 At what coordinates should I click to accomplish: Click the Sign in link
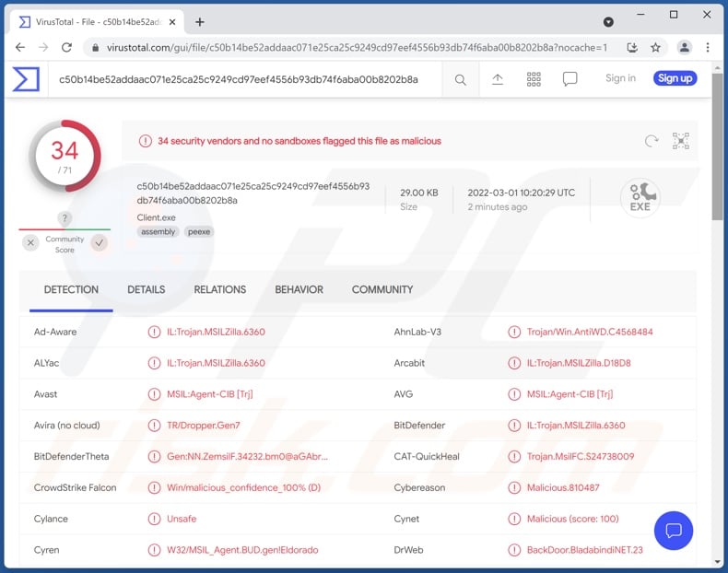click(x=620, y=78)
